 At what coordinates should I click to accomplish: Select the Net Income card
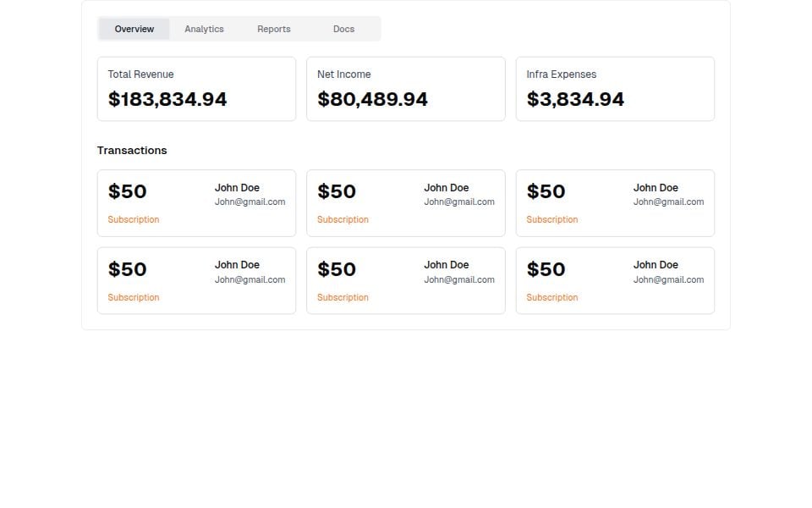click(405, 88)
